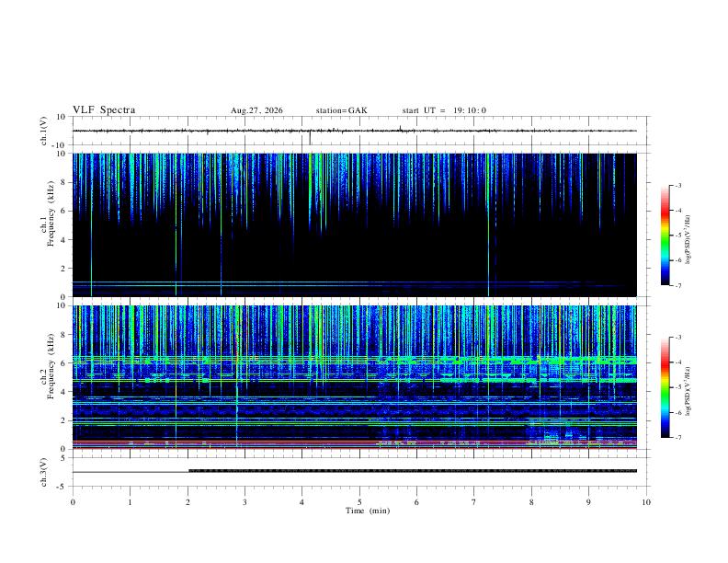
Task: Click the ch.1(V) waveform axis label
Action: [x=43, y=131]
